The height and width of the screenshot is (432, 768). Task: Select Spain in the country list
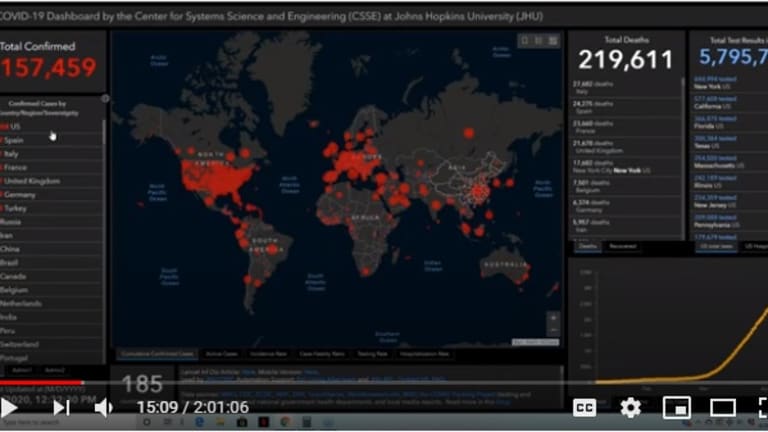coord(51,140)
